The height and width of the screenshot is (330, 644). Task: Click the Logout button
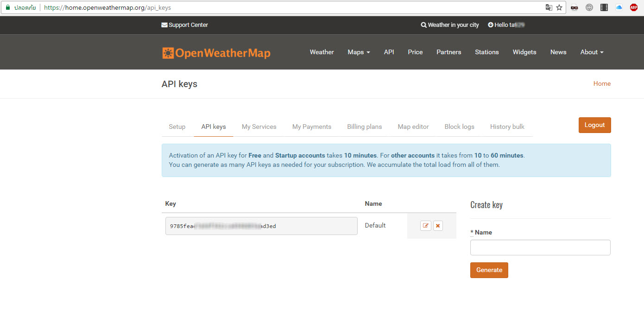pos(594,125)
